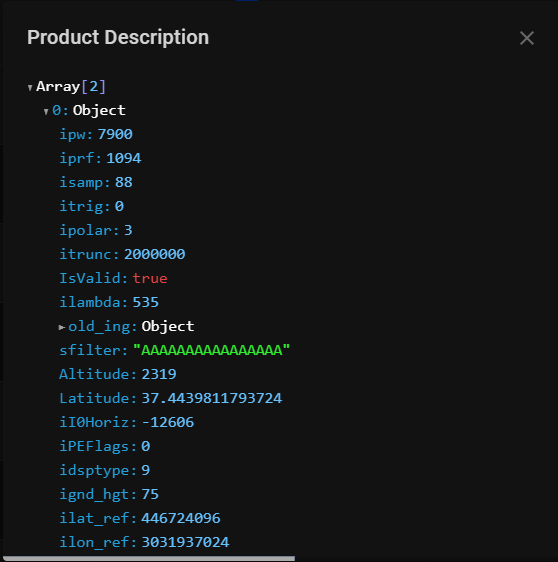Screen dimensions: 558x562
Task: Select the iPEFlags: 0 entry
Action: coord(105,447)
